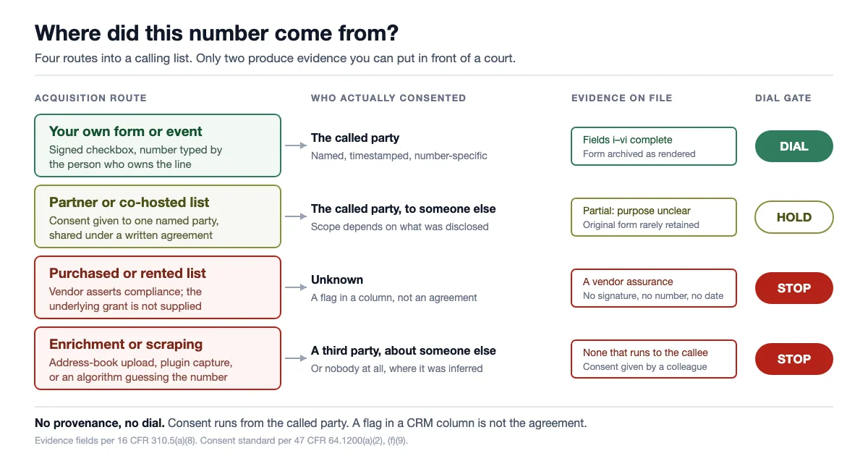The width and height of the screenshot is (868, 456).
Task: Click the green DIAL gate pill
Action: [x=793, y=146]
